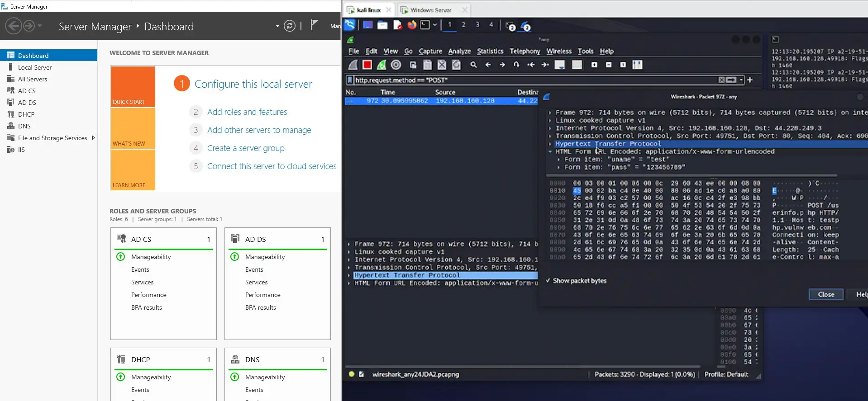Toggle auto-scroll during live capture
Viewport: 868px width, 401px height.
pos(560,65)
